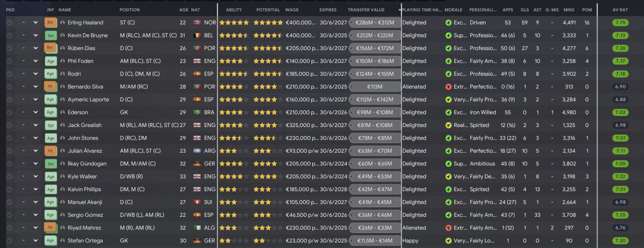644x248 pixels.
Task: Click the person icon beside Rodri
Action: tap(62, 74)
